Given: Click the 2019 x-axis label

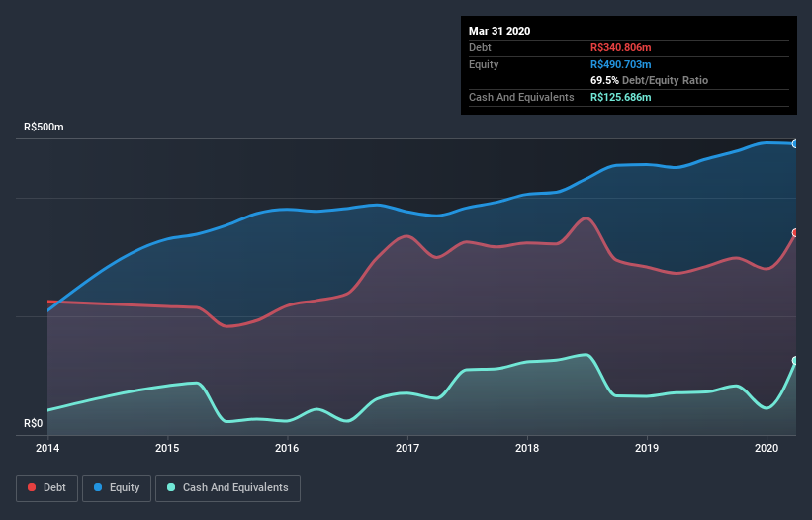Looking at the screenshot, I should (x=647, y=448).
